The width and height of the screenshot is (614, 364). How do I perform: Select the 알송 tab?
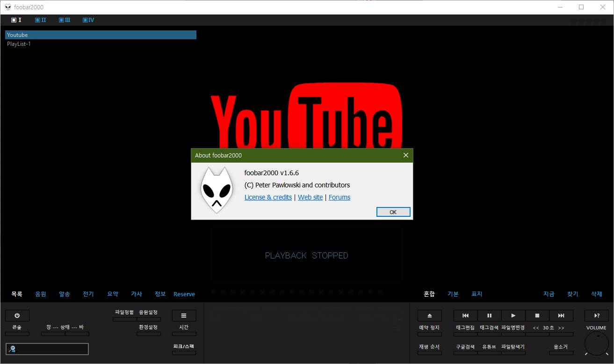click(x=65, y=294)
